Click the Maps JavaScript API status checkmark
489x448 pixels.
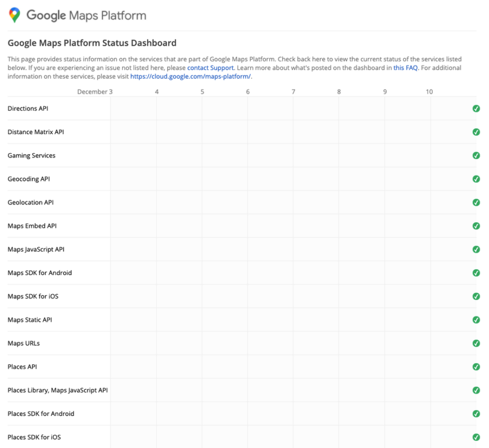[476, 250]
